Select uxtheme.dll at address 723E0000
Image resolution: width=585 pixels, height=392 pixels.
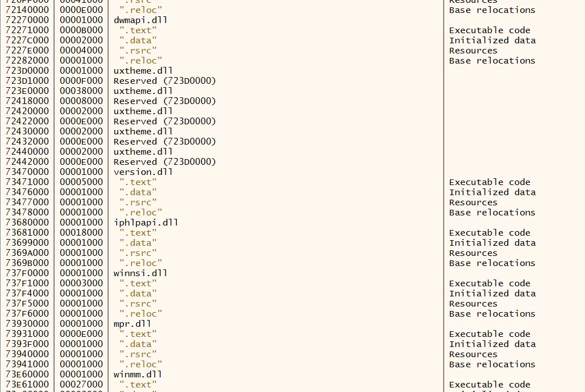[143, 91]
